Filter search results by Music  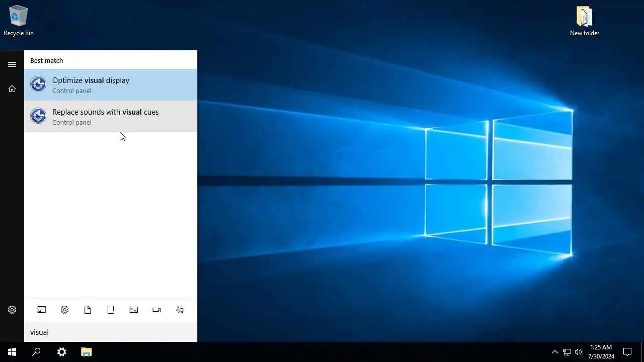[180, 310]
